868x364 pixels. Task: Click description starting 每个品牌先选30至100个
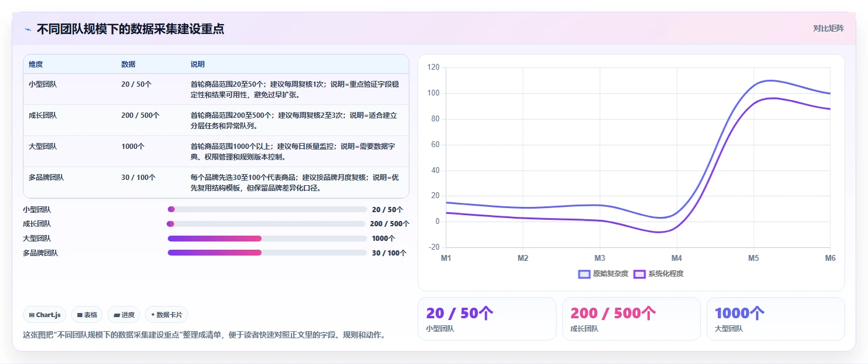point(295,182)
